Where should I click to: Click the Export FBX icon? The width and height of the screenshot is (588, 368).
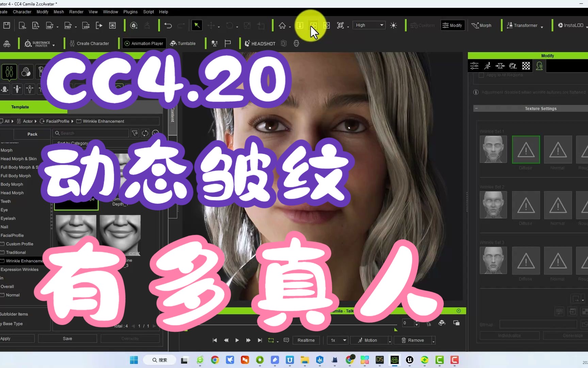click(x=68, y=25)
